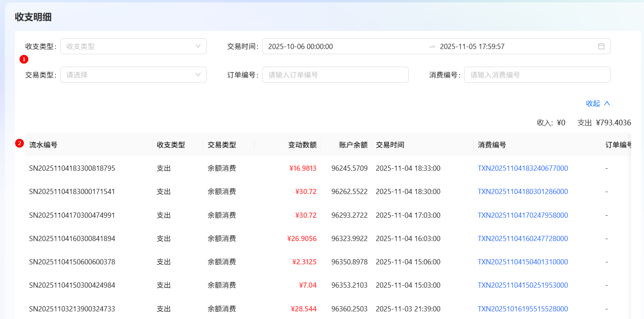Open link TXN20251104183240677000
This screenshot has width=644, height=319.
point(523,168)
